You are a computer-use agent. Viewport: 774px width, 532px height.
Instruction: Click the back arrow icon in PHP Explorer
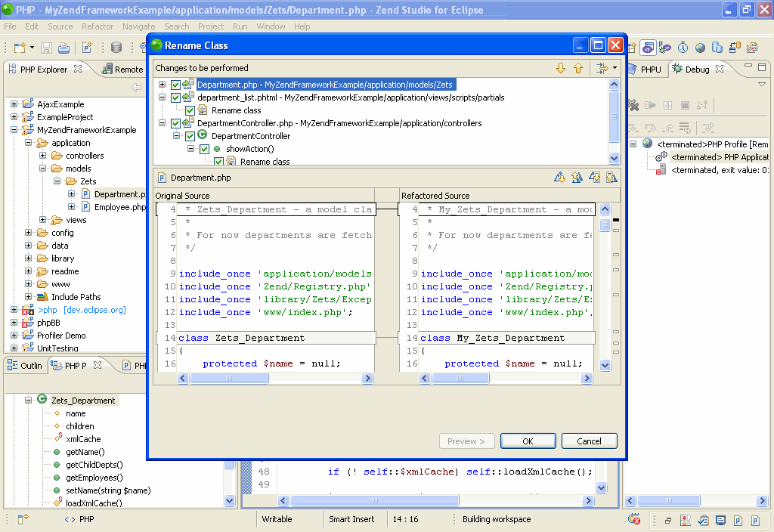137,88
